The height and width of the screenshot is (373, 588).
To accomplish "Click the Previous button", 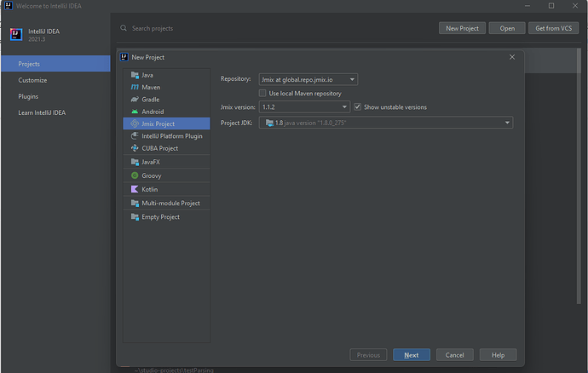I will click(368, 354).
